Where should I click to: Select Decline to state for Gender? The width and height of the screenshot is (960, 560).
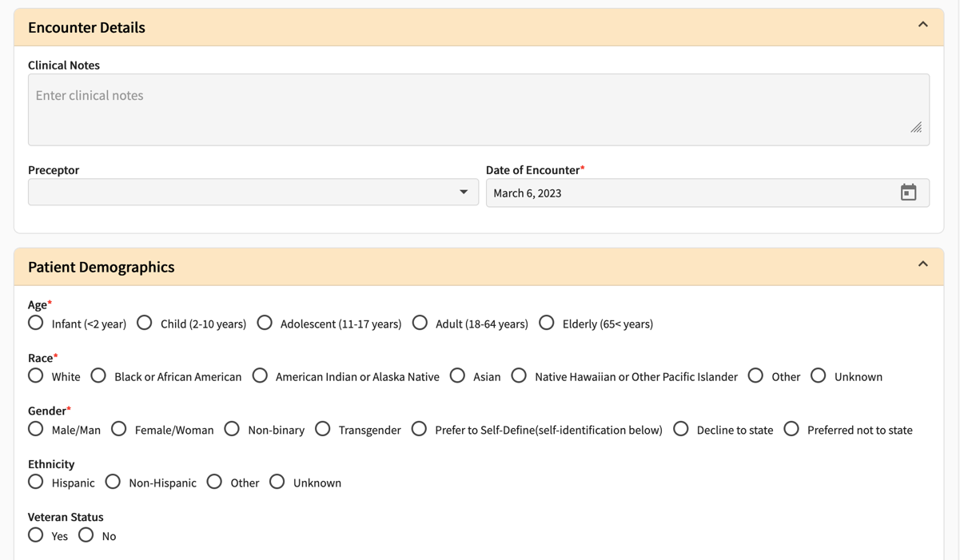[680, 429]
